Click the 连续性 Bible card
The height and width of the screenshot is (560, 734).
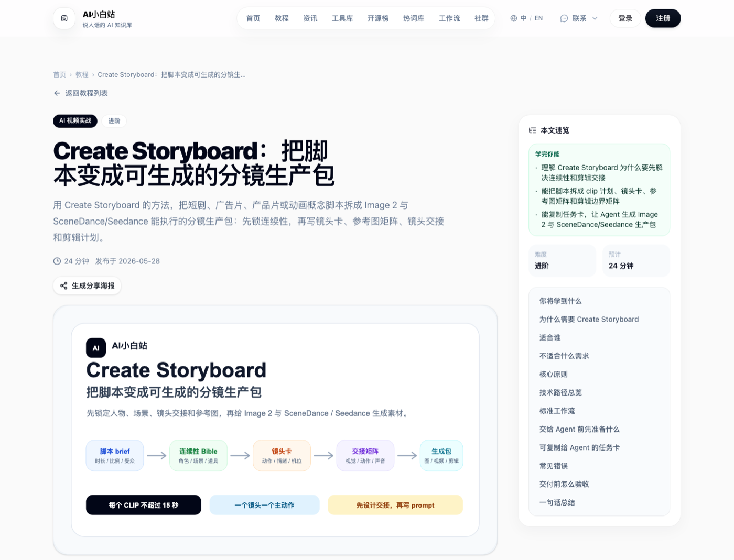coord(198,456)
